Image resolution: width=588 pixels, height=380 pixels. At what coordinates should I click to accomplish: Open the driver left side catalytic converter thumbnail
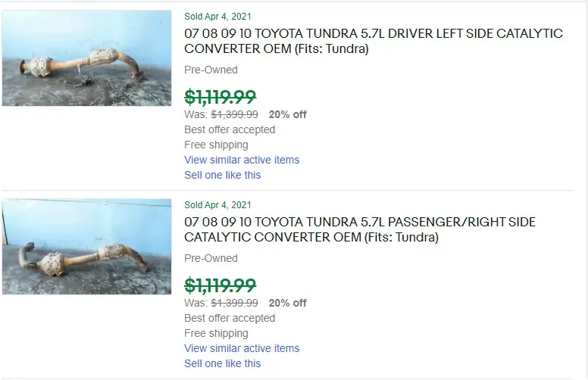click(x=86, y=58)
